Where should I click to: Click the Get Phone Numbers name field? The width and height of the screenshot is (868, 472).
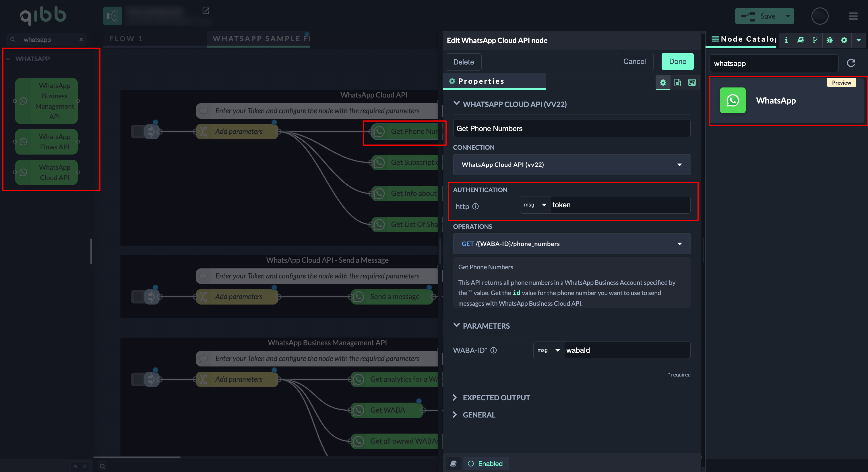click(x=571, y=128)
